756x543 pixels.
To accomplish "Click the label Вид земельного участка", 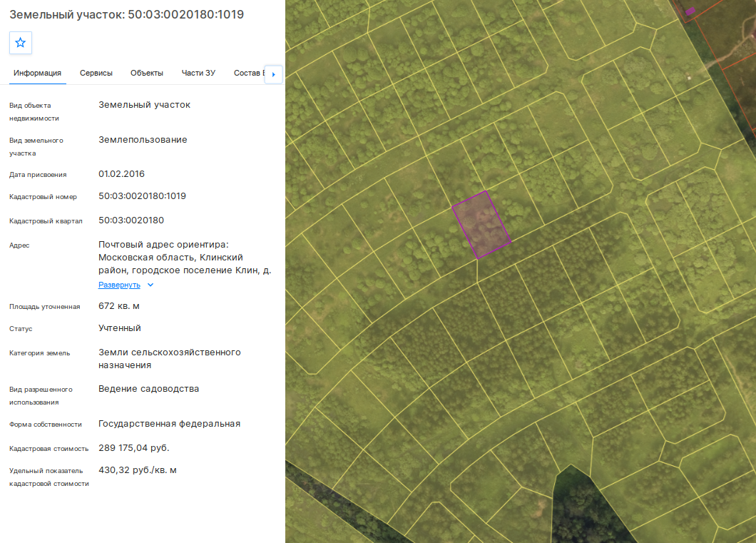I will pos(36,146).
